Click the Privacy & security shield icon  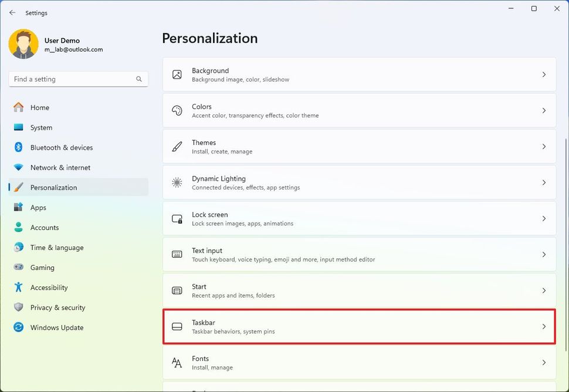click(19, 307)
